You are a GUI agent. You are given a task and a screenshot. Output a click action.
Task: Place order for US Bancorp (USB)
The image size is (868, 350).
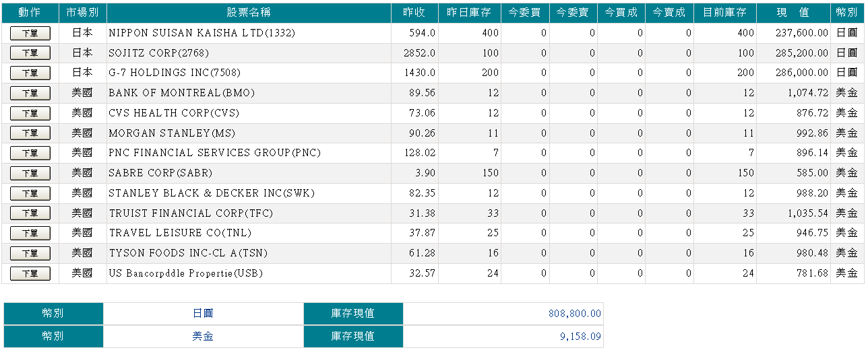click(x=30, y=273)
